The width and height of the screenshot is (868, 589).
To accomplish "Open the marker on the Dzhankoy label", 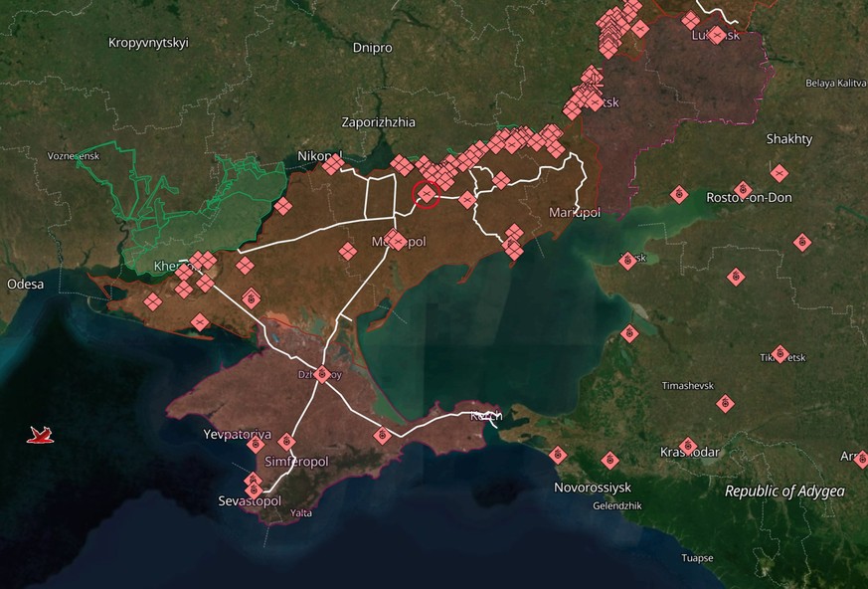I will (322, 374).
